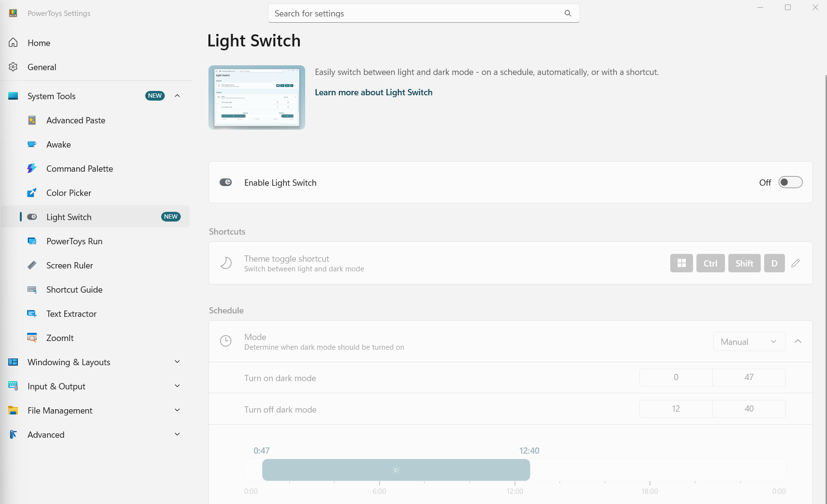Click the NEW badge on System Tools
The image size is (827, 504).
pos(155,96)
